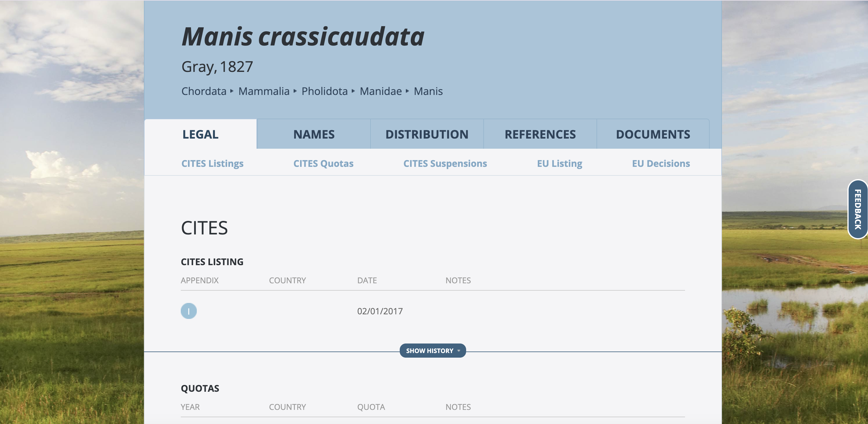Open Pholidota taxonomy breadcrumb
The height and width of the screenshot is (424, 868).
[324, 91]
